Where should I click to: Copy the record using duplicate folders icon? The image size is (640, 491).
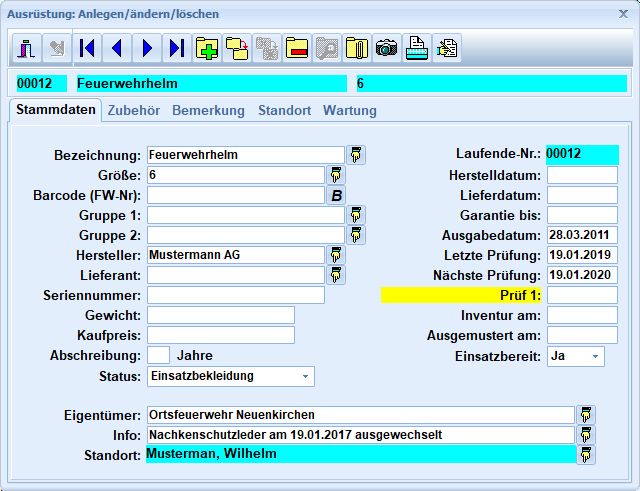point(237,49)
